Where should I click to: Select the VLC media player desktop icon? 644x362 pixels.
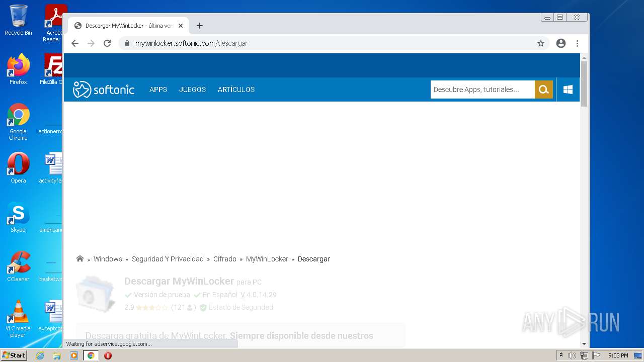(x=18, y=318)
